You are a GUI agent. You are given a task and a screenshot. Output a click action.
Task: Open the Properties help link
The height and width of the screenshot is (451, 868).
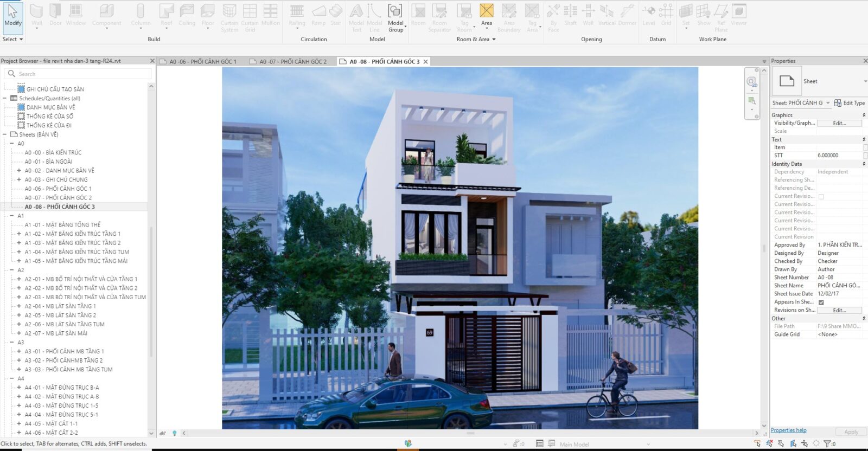tap(788, 430)
